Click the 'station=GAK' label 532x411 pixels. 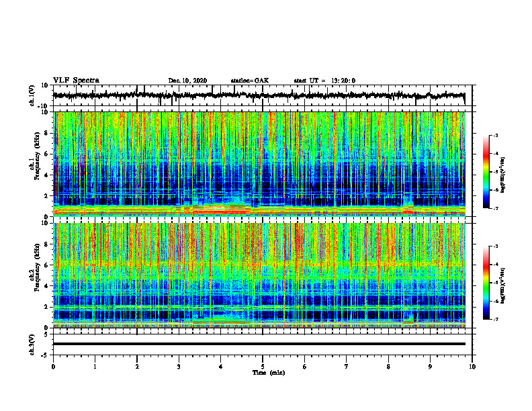(250, 81)
